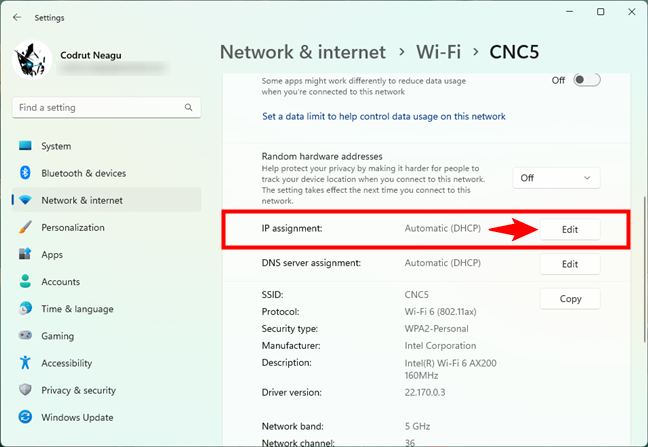
Task: Select Privacy & security menu item
Action: pyautogui.click(x=79, y=390)
